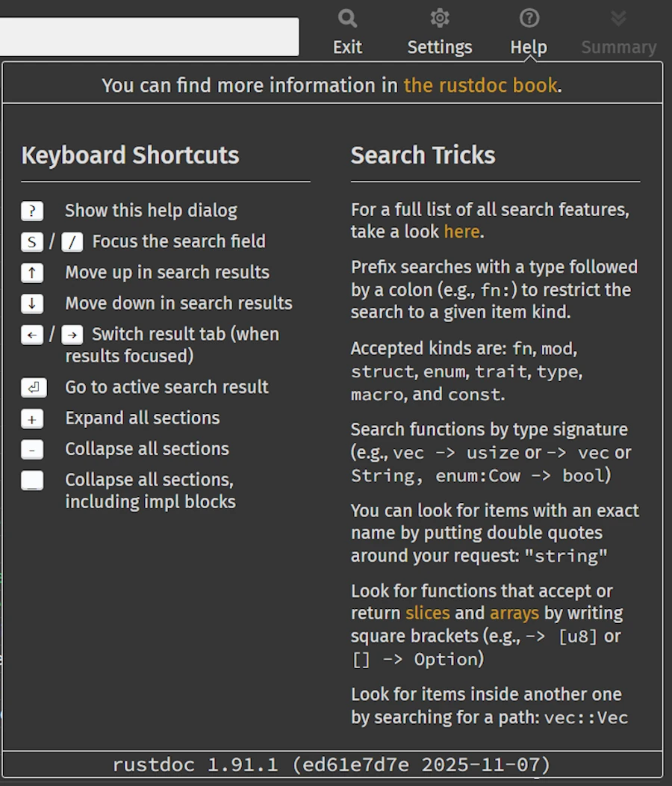Click the "/" key shortcut icon

click(x=72, y=242)
